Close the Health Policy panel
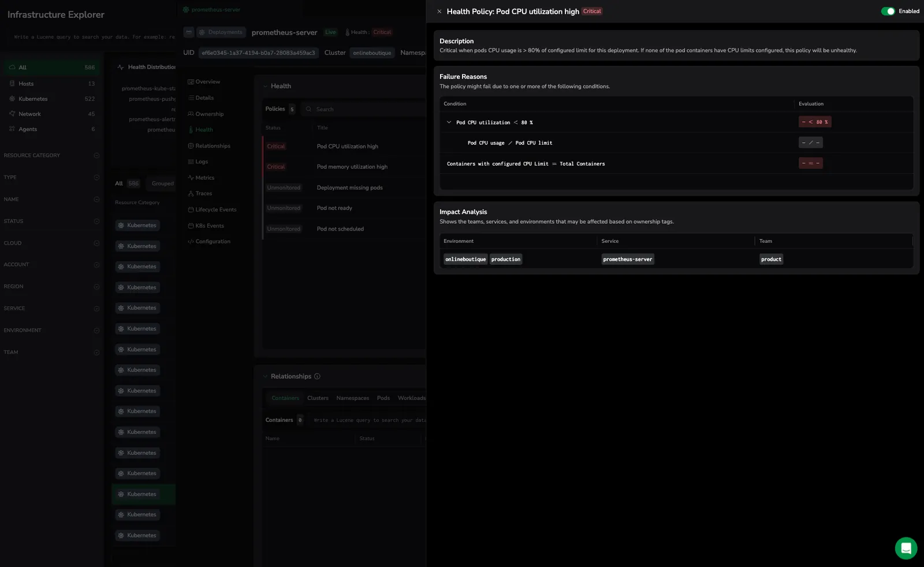924x567 pixels. 439,12
